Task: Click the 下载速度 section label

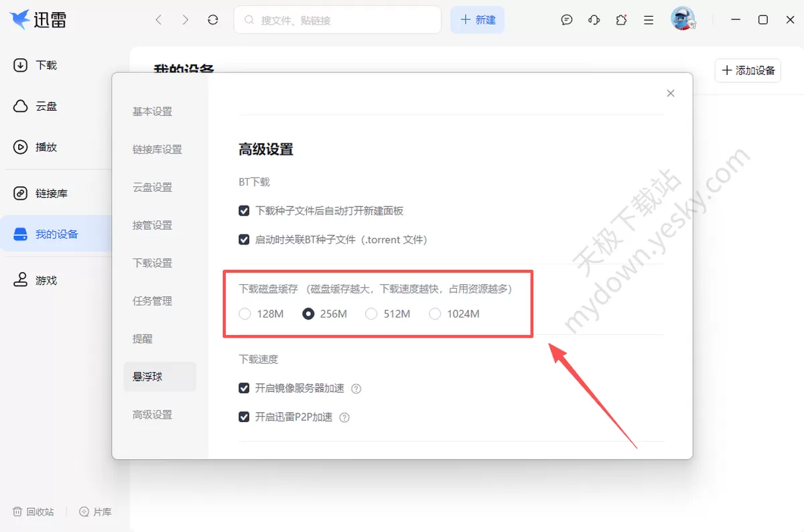Action: pos(259,359)
